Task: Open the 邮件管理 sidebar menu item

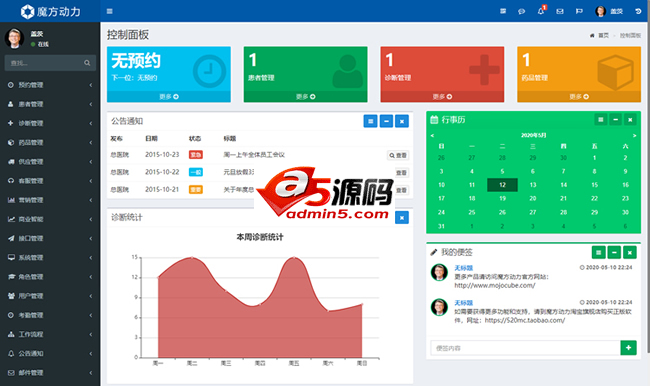Action: click(x=50, y=372)
